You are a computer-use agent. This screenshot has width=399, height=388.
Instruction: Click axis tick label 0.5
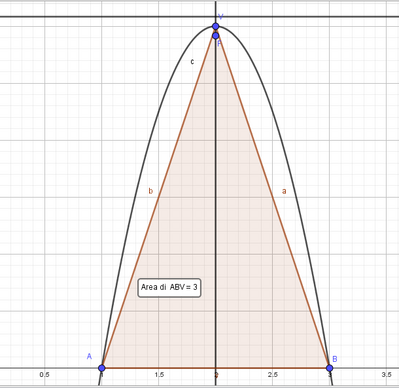coord(44,375)
